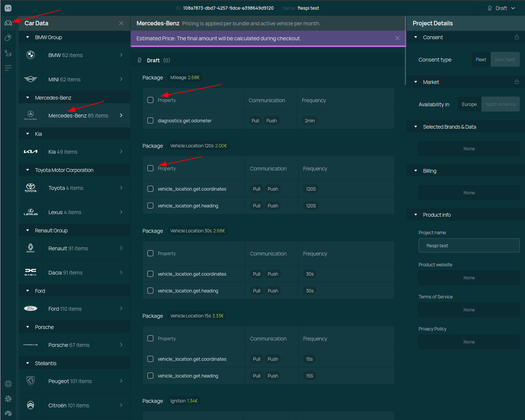The width and height of the screenshot is (525, 420).
Task: Click the tag icon in left sidebar
Action: coord(8,38)
